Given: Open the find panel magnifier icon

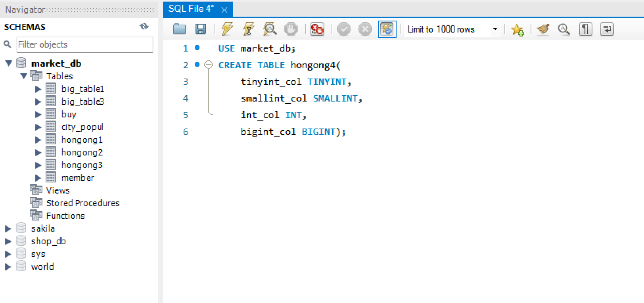Looking at the screenshot, I should (x=564, y=29).
